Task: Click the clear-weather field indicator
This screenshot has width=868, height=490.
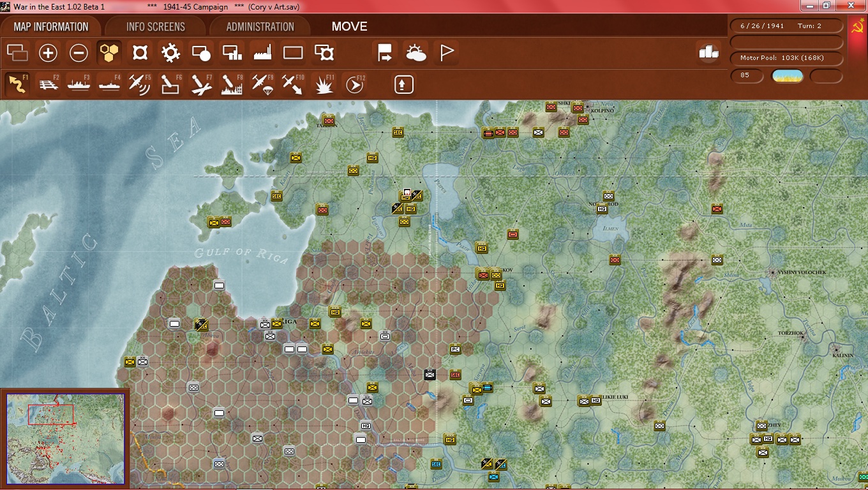Action: (x=788, y=76)
